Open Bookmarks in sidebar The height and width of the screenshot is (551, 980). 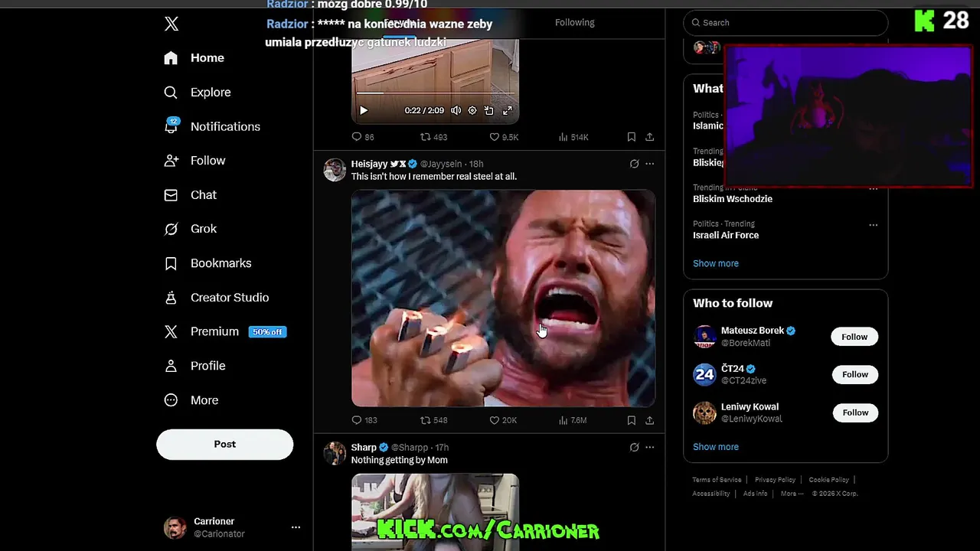pos(207,263)
